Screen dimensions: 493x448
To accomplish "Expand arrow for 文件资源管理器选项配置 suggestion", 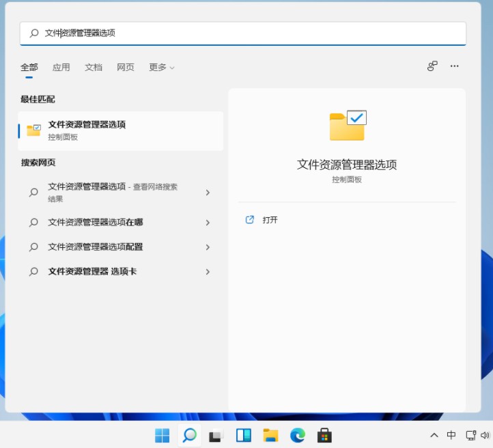I will pos(208,247).
